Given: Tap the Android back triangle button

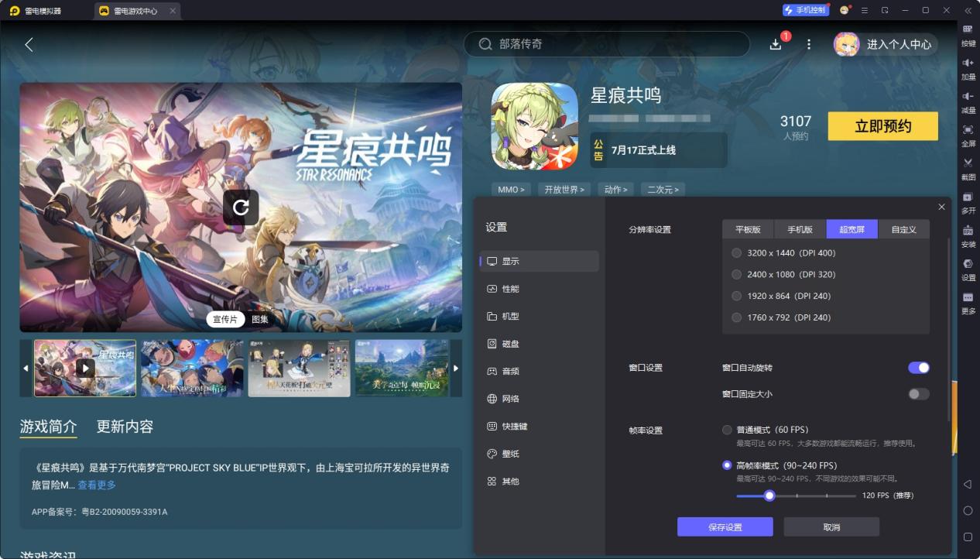Looking at the screenshot, I should tap(968, 484).
